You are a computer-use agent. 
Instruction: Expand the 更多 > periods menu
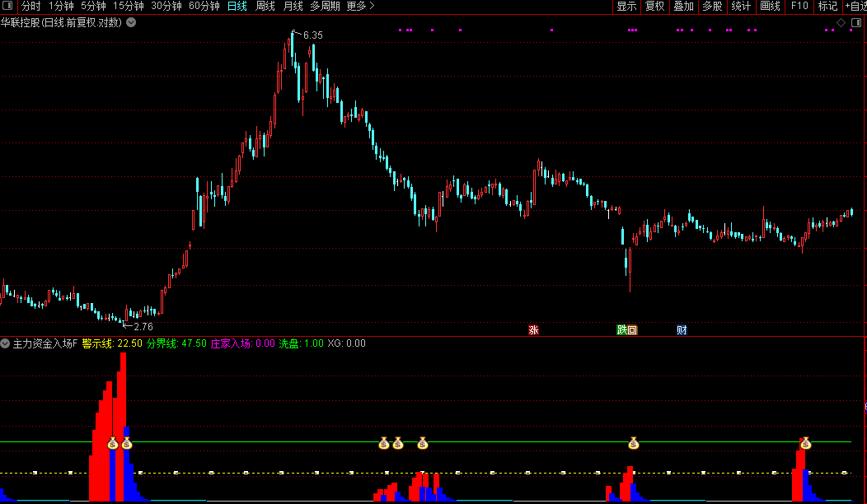[x=360, y=6]
